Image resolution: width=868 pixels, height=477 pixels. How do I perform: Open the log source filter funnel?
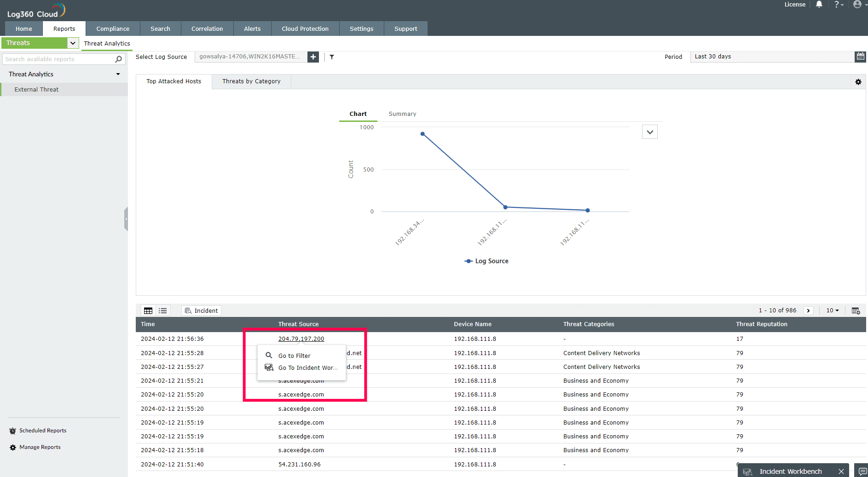click(332, 57)
